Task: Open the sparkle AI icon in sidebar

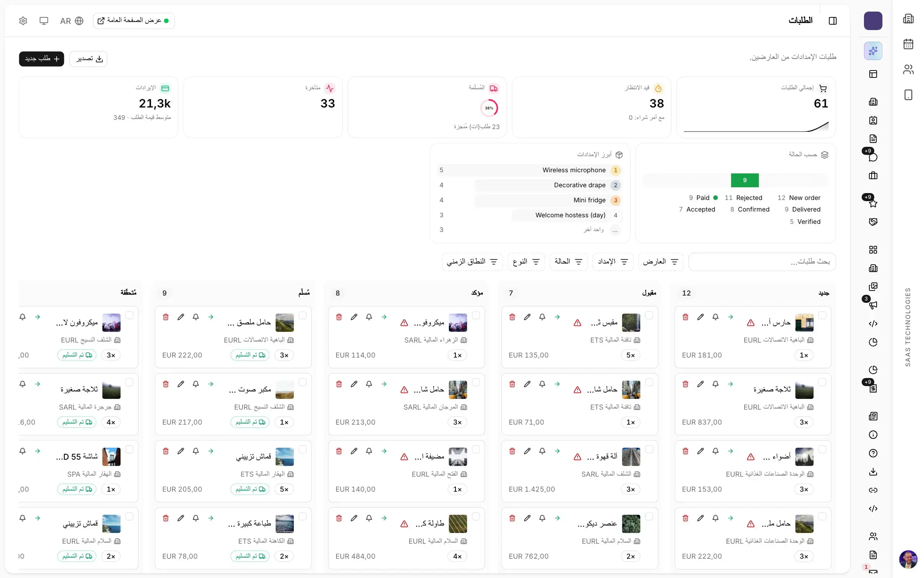Action: click(x=873, y=51)
